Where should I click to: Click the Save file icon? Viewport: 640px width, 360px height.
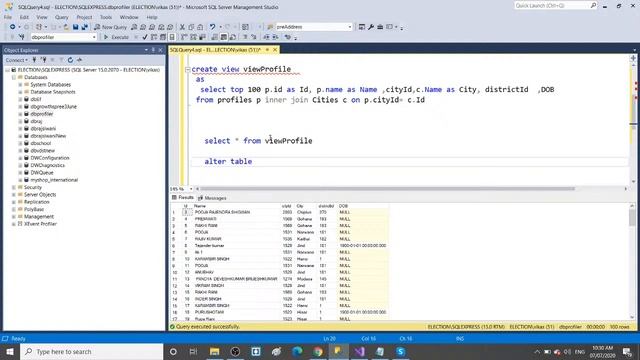click(x=76, y=27)
